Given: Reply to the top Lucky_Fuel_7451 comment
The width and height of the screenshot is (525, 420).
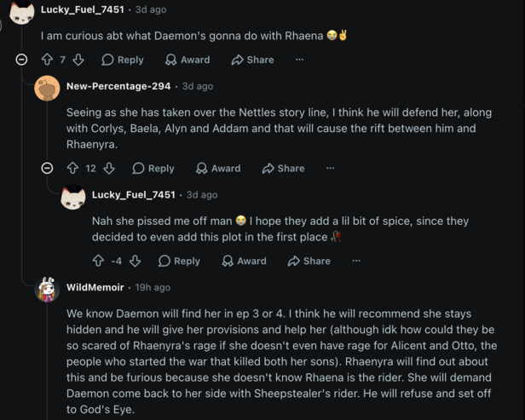Looking at the screenshot, I should 123,60.
